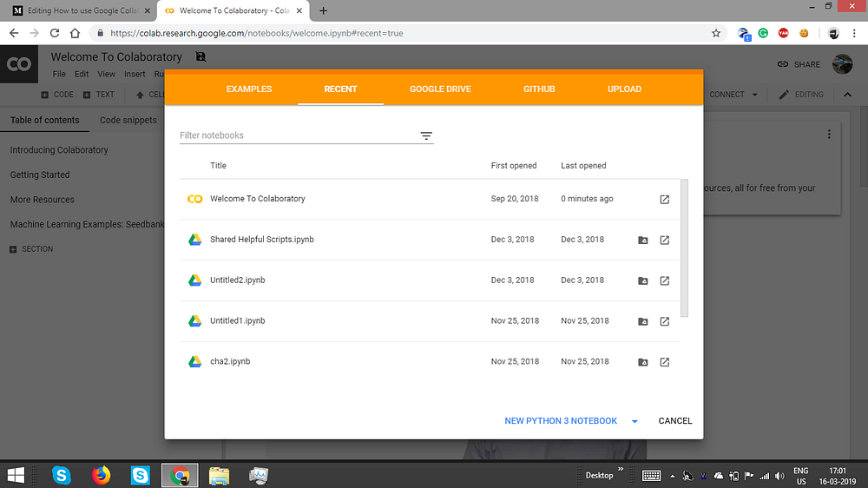Image resolution: width=868 pixels, height=488 pixels.
Task: Collapse the header with the up chevron
Action: (847, 95)
